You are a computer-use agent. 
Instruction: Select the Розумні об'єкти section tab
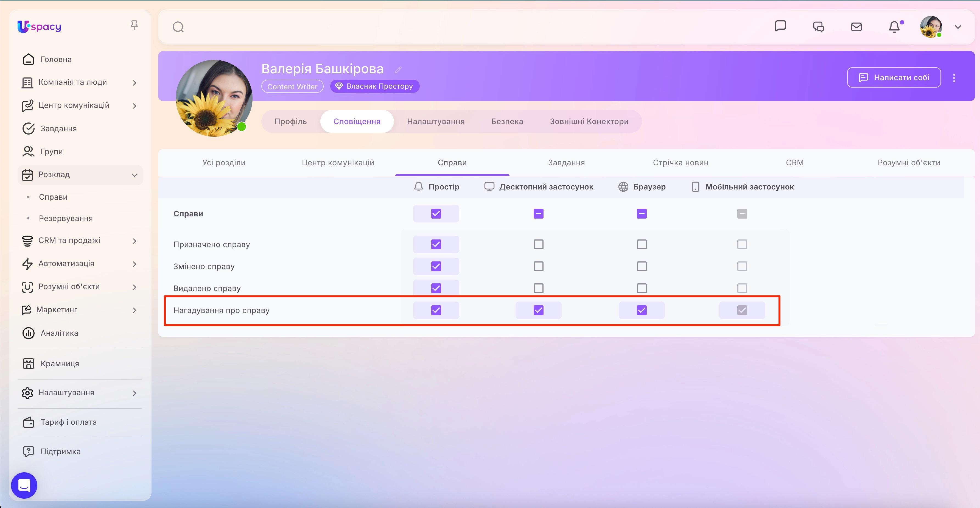click(908, 163)
